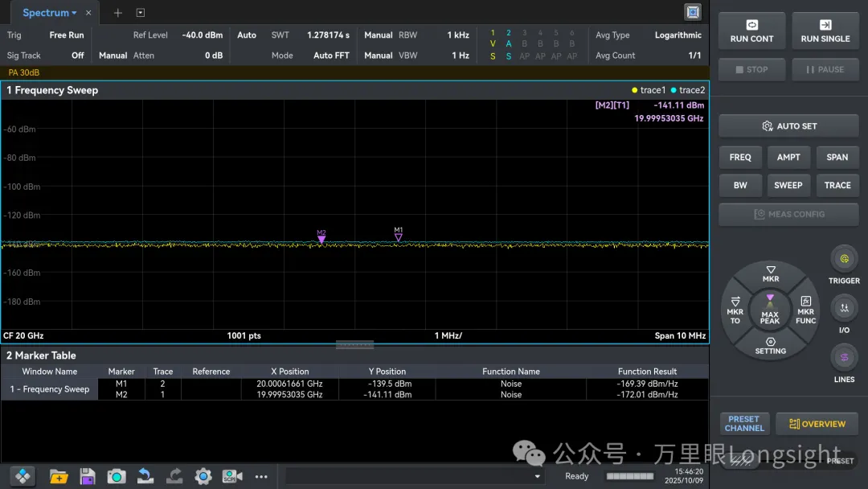The width and height of the screenshot is (868, 489).
Task: Toggle trace2 legend entry
Action: [x=688, y=90]
